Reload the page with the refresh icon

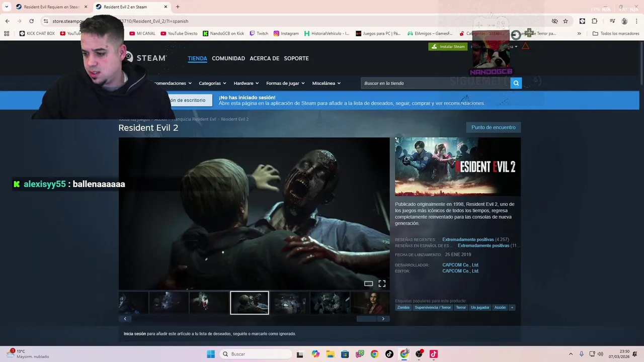31,21
